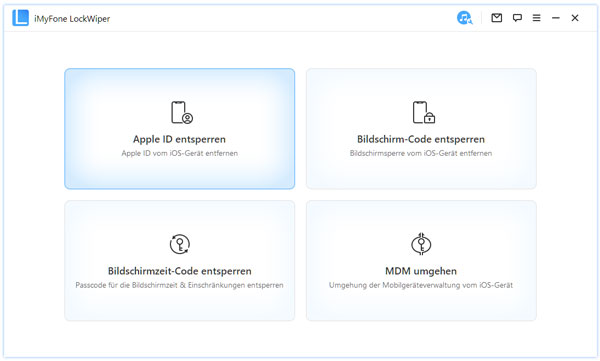The height and width of the screenshot is (361, 600).
Task: Click the phone with padlock icon
Action: pyautogui.click(x=423, y=113)
